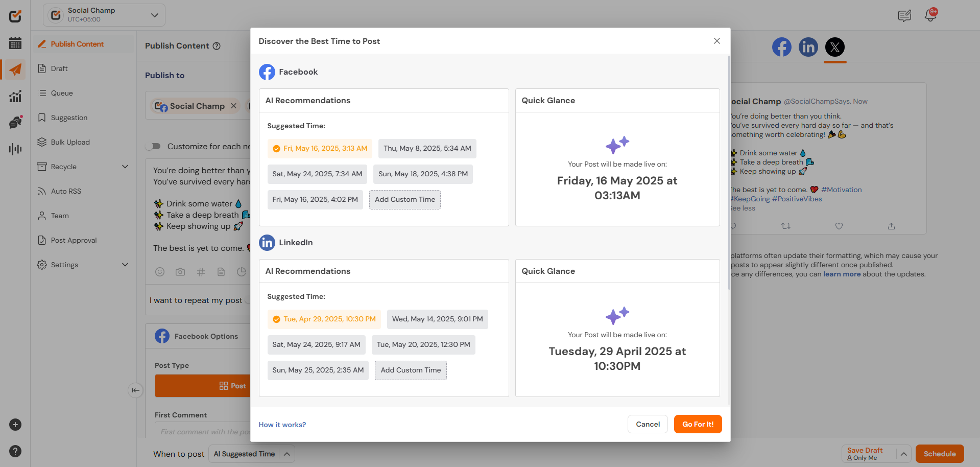Click the document template icon in composer
The image size is (980, 467).
point(221,272)
